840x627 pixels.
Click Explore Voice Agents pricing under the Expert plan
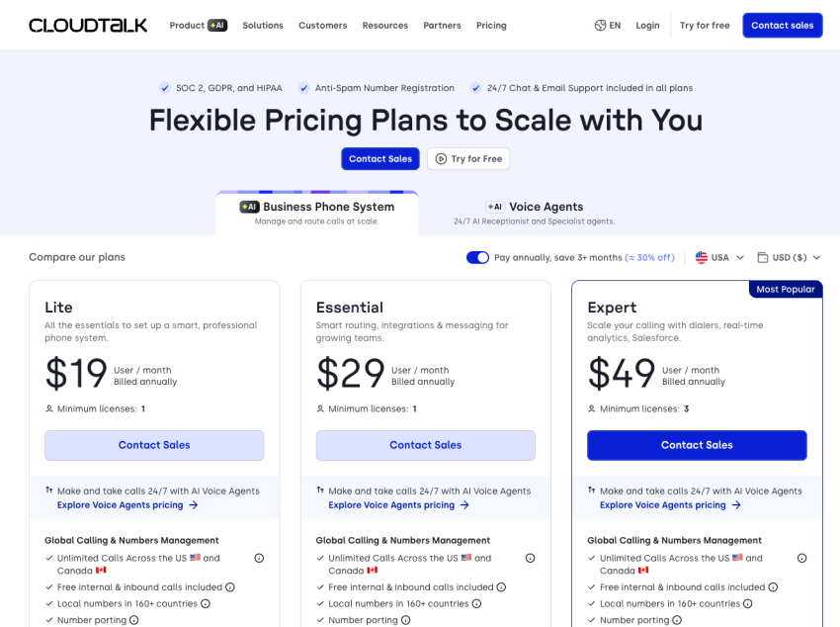[x=664, y=504]
